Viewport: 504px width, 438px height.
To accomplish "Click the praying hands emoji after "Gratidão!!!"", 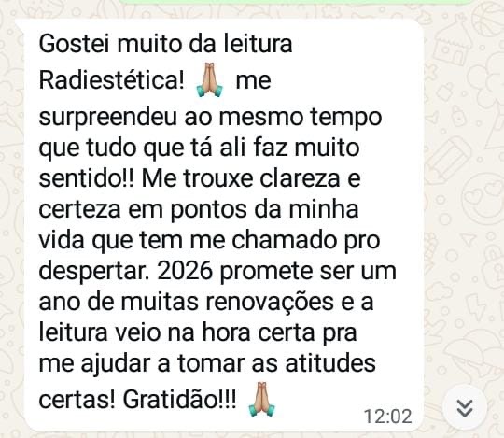I will click(261, 399).
